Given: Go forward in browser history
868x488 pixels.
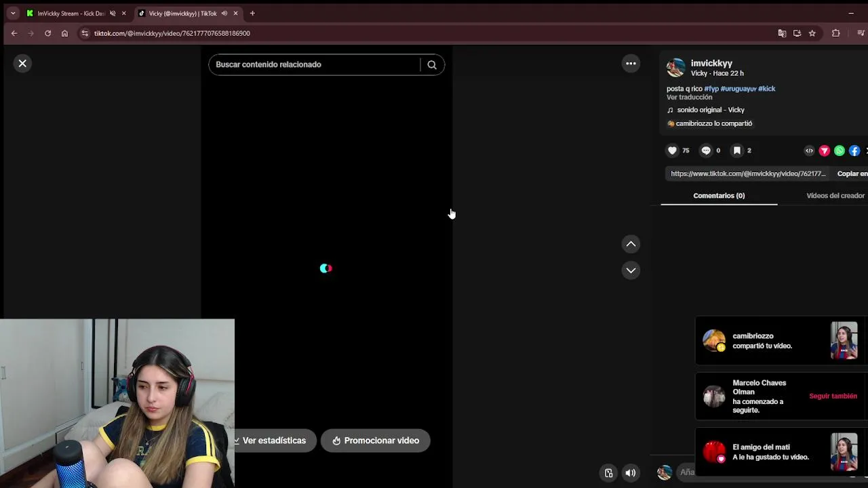Looking at the screenshot, I should click(31, 33).
